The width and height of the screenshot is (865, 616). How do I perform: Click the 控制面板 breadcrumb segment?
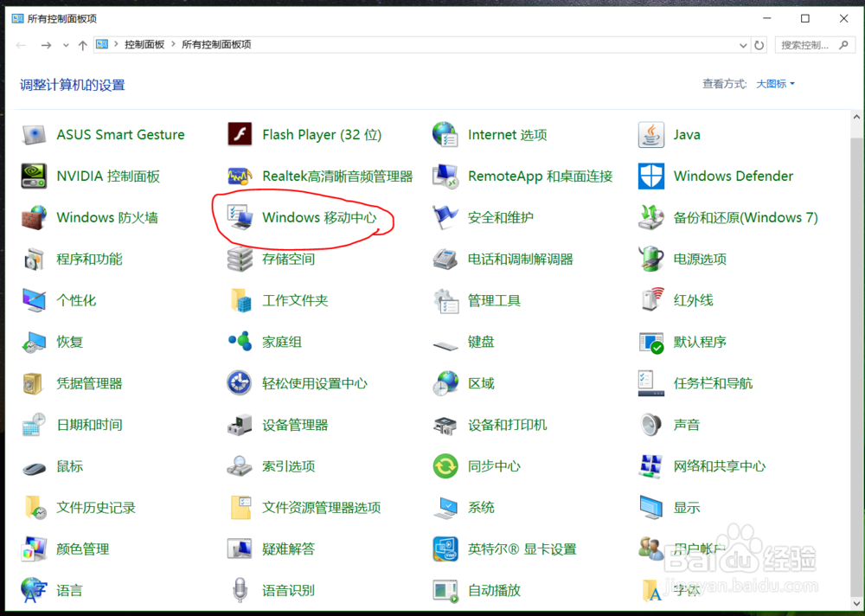[144, 44]
